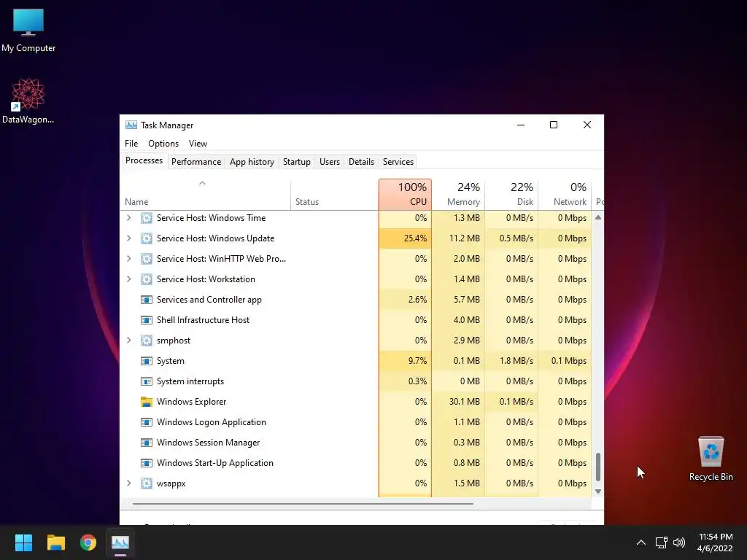
Task: Select Windows Update 25.4% CPU cell
Action: tap(406, 238)
